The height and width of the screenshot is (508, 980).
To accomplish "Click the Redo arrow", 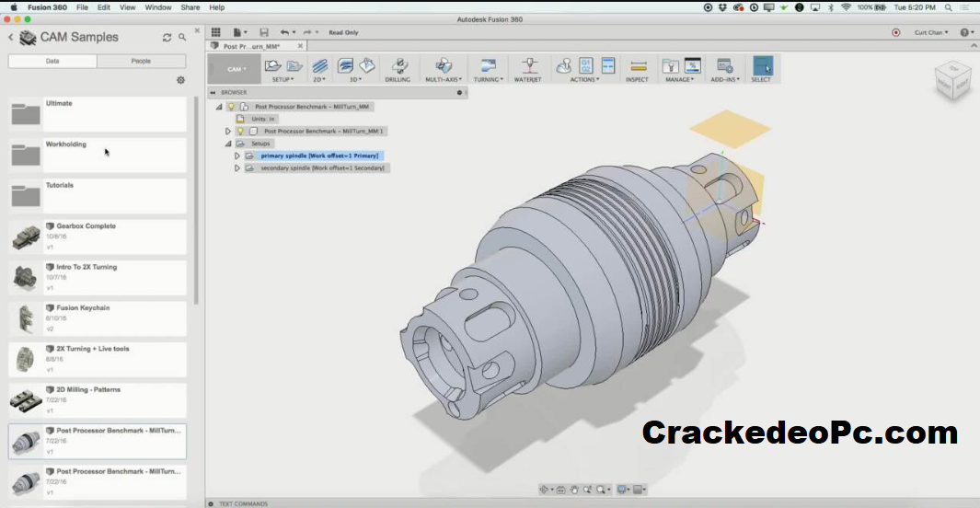I will [306, 32].
